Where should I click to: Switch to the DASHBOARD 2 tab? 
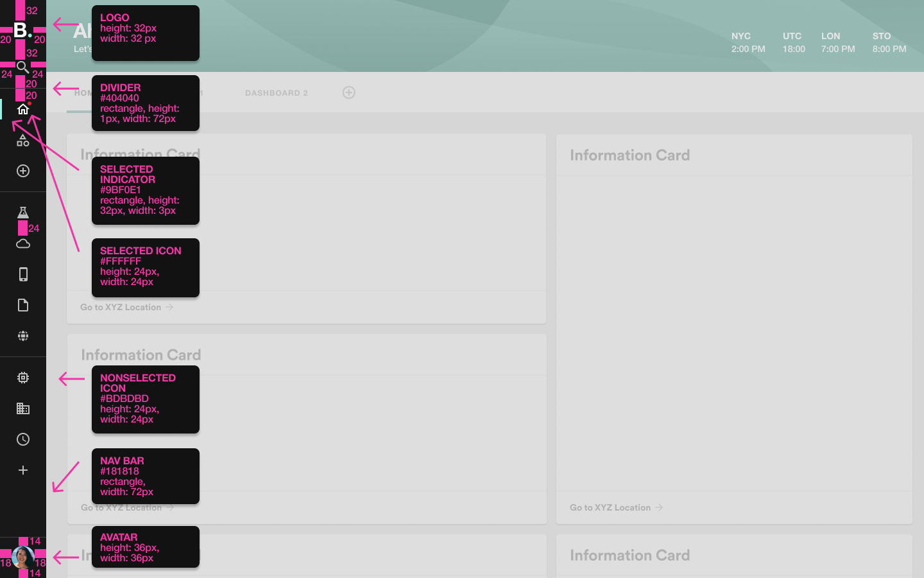276,92
